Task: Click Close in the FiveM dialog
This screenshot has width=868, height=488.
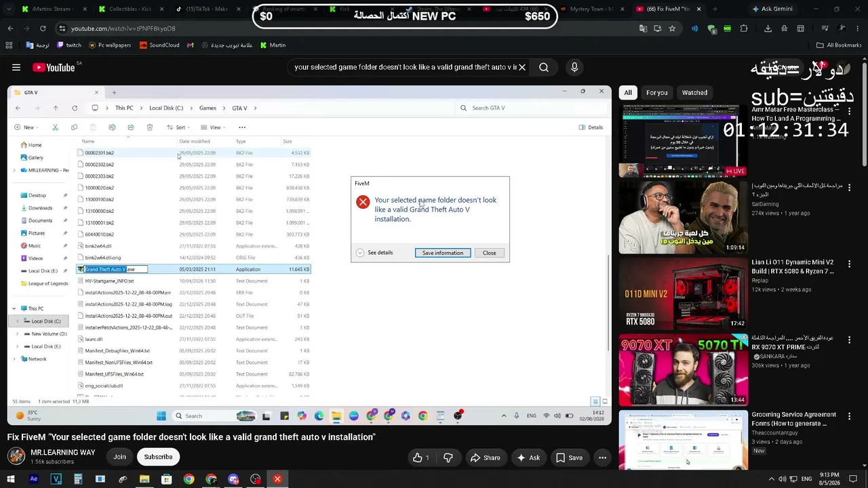Action: pyautogui.click(x=490, y=253)
